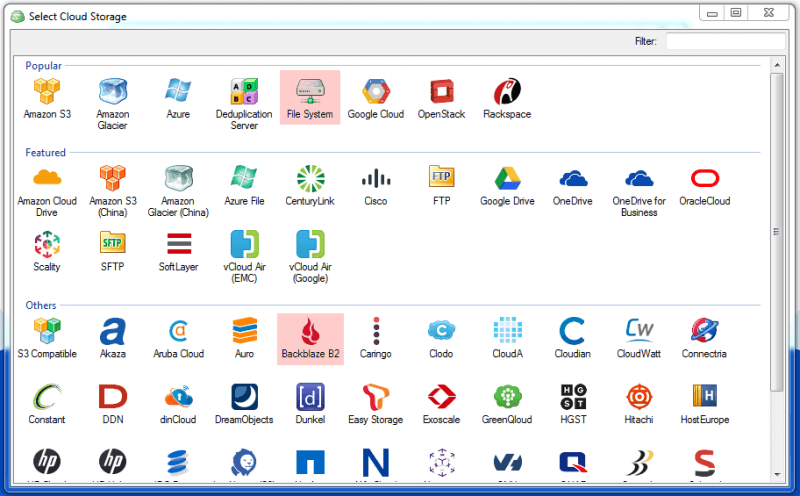The width and height of the screenshot is (800, 496).
Task: Choose S3 Compatible storage
Action: coord(47,338)
